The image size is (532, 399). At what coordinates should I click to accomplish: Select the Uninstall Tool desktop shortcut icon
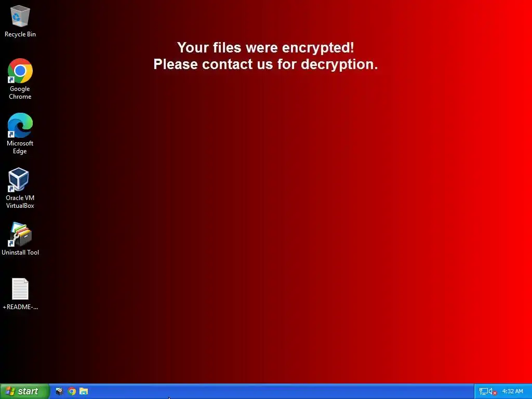point(20,234)
